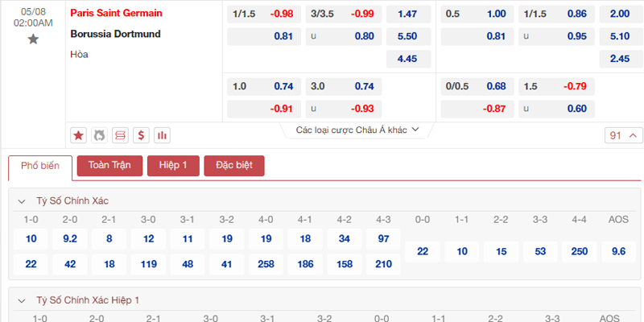This screenshot has width=644, height=322.
Task: Pick under odds 0.60
Action: (x=556, y=109)
